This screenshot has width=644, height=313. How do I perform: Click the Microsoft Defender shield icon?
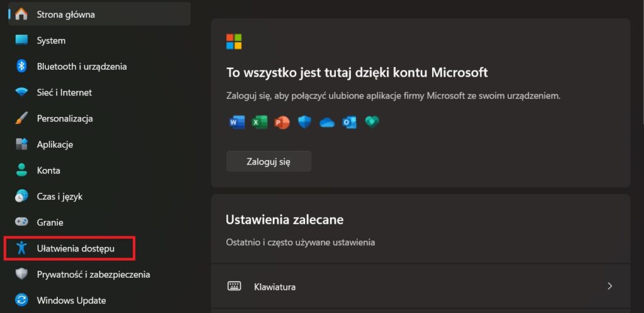304,122
